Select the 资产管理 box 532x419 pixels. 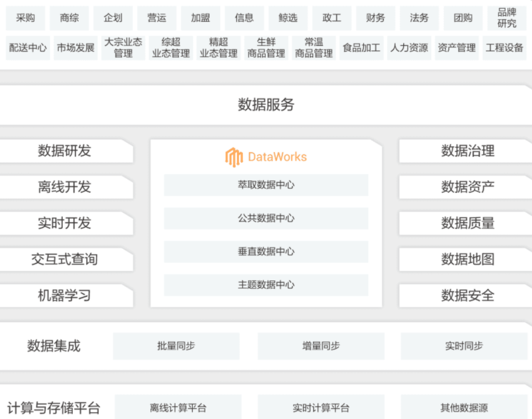(457, 48)
